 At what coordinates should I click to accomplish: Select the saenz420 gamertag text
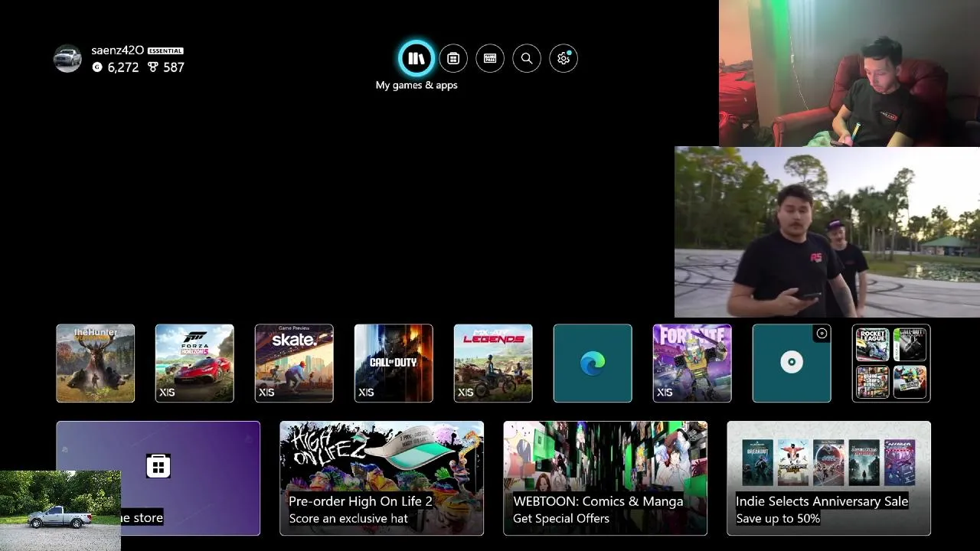[117, 51]
